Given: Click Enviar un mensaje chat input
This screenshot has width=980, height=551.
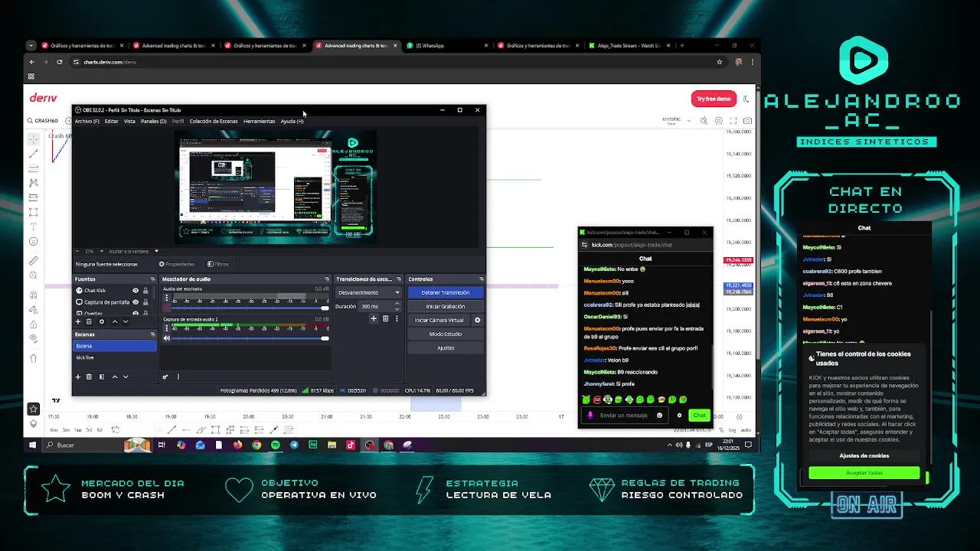Looking at the screenshot, I should coord(624,416).
